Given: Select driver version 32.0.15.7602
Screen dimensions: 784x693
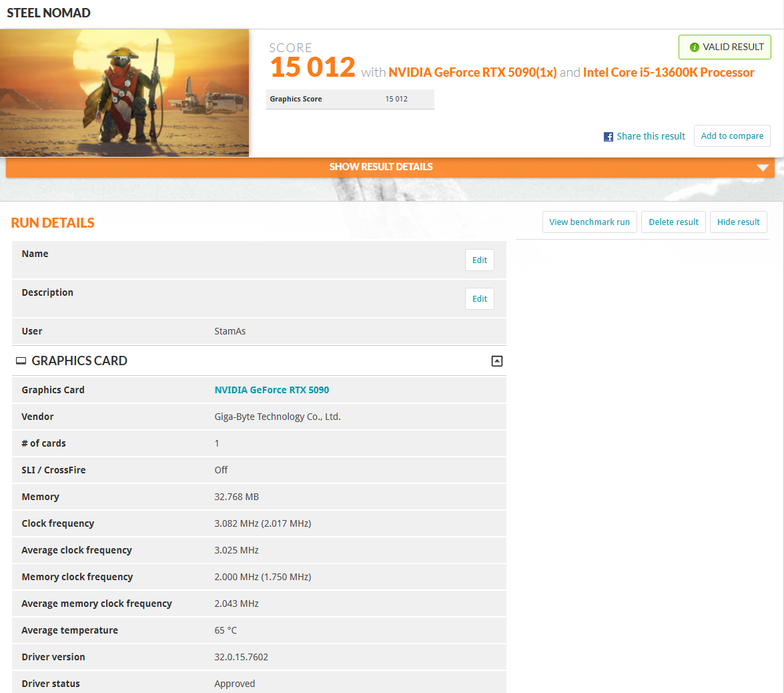Looking at the screenshot, I should click(x=241, y=657).
